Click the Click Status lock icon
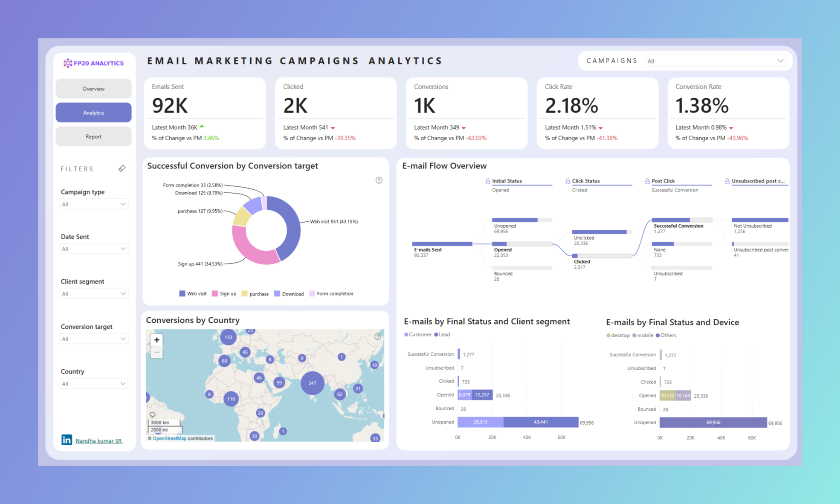 pos(568,181)
